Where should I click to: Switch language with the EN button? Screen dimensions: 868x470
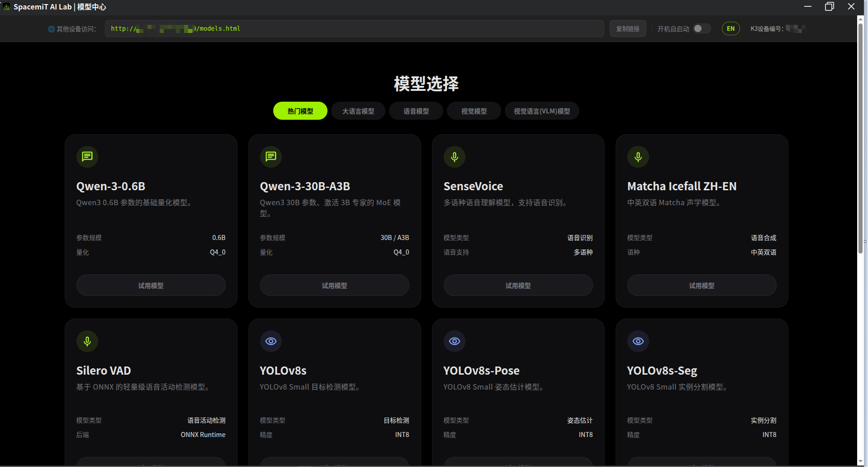[x=730, y=28]
